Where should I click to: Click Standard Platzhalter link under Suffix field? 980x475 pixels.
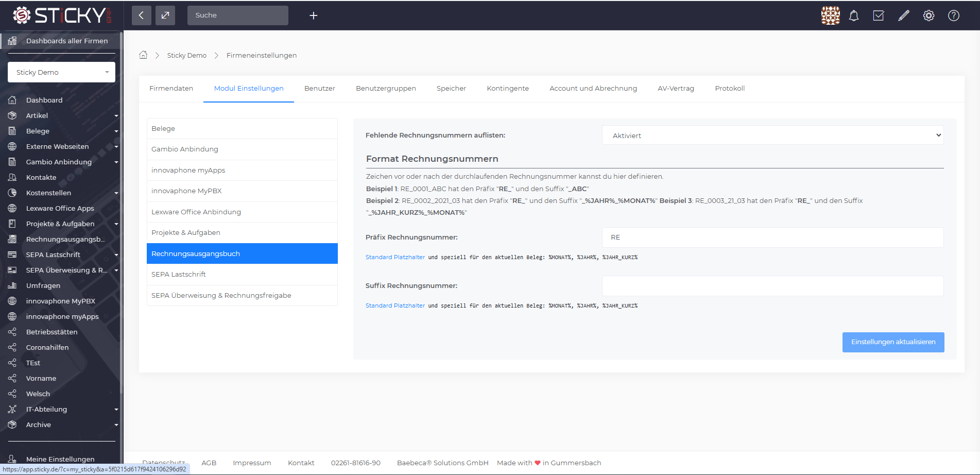[395, 306]
